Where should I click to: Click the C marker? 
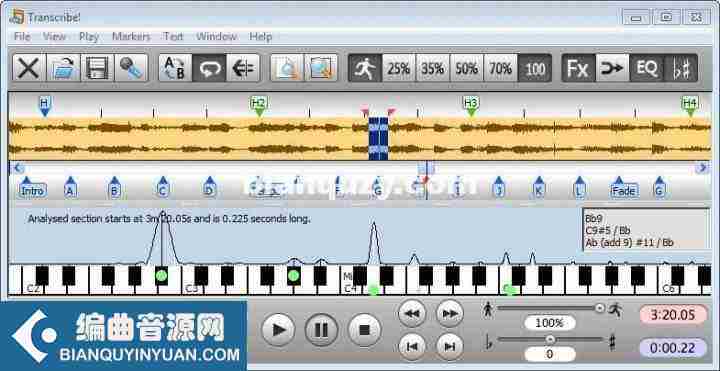pos(162,188)
